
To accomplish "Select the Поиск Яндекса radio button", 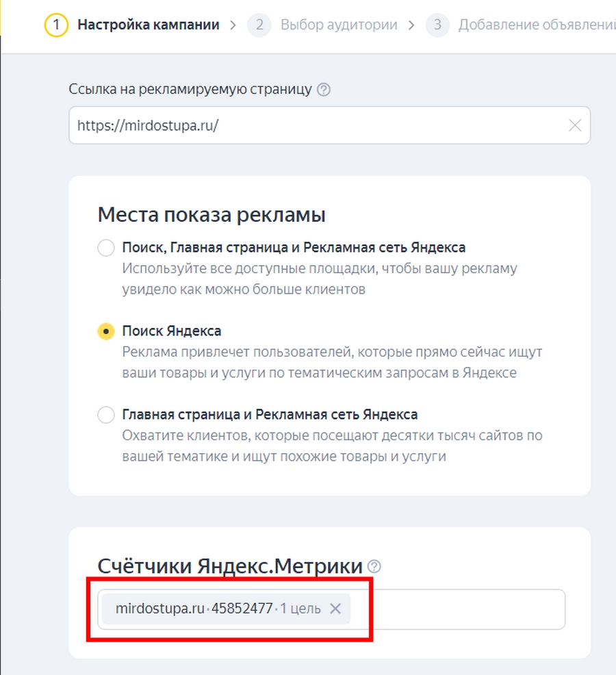I will click(x=106, y=331).
